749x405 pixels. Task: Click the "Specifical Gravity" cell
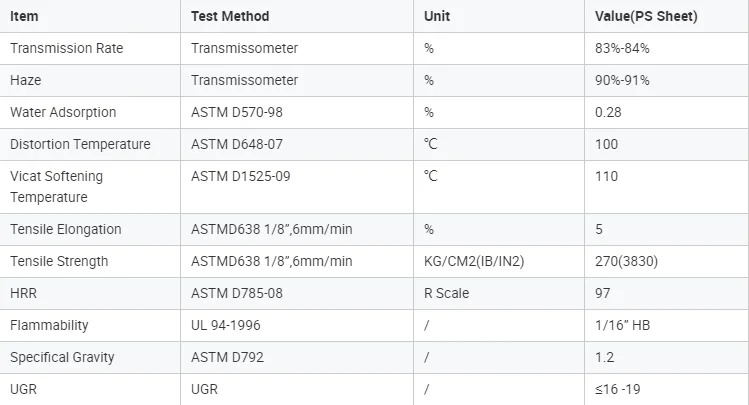click(62, 357)
